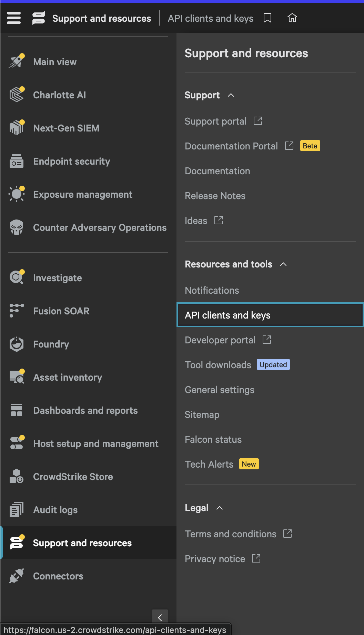Click the Main view rocket icon
364x635 pixels.
tap(17, 61)
